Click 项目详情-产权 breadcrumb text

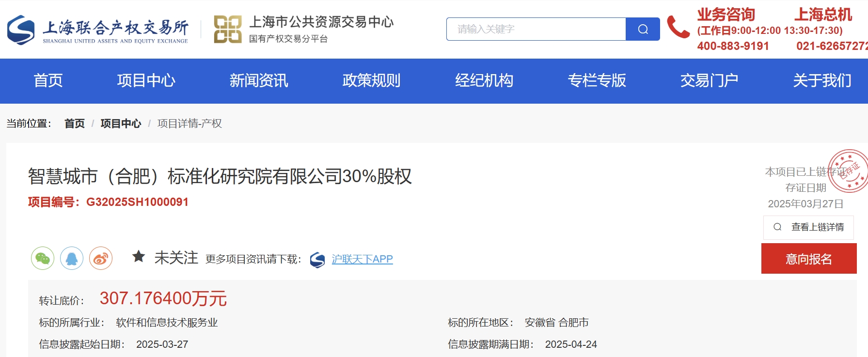tap(189, 124)
